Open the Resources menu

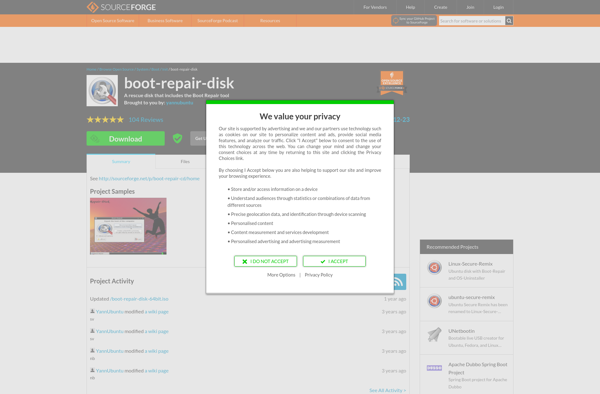[x=270, y=21]
